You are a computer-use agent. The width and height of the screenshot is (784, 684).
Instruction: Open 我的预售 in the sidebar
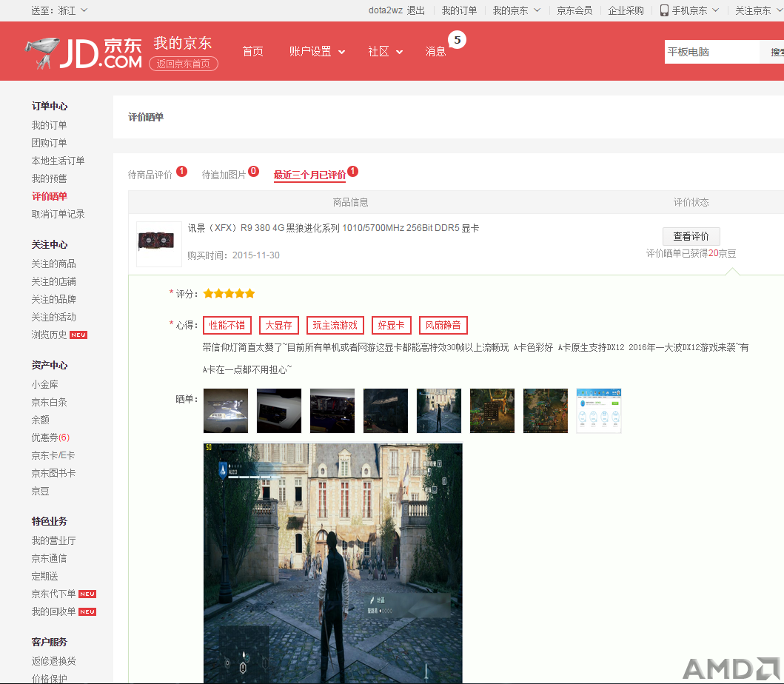(49, 178)
